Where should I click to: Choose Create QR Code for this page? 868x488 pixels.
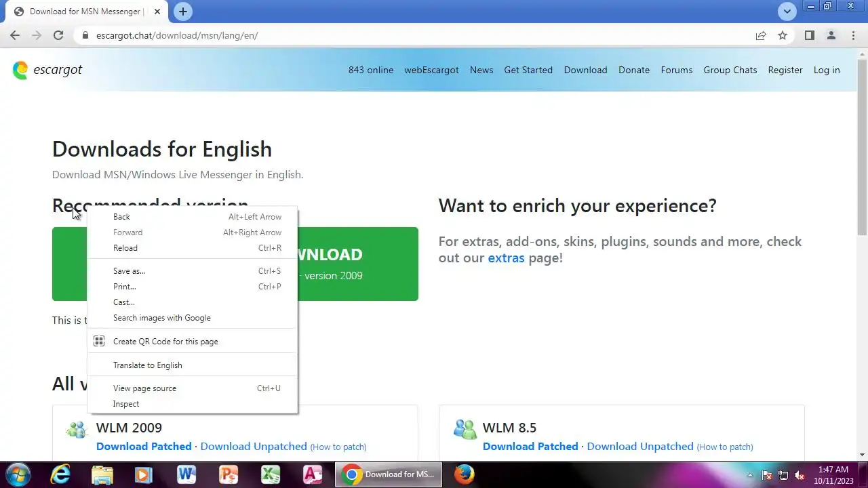[193, 342]
